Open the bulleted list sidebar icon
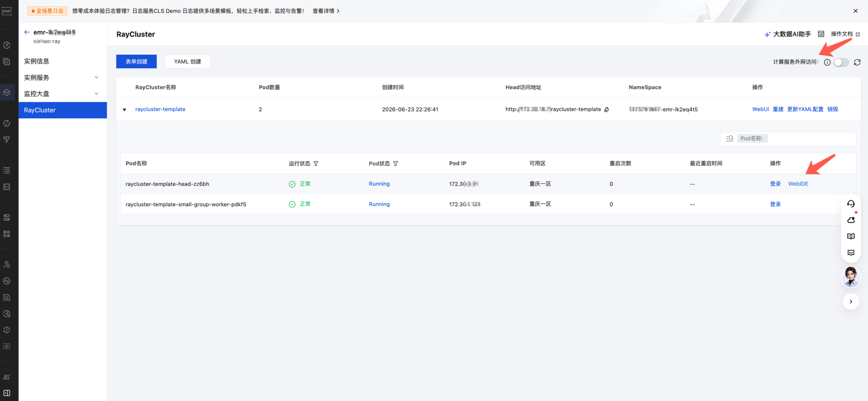This screenshot has width=868, height=401. 7,170
